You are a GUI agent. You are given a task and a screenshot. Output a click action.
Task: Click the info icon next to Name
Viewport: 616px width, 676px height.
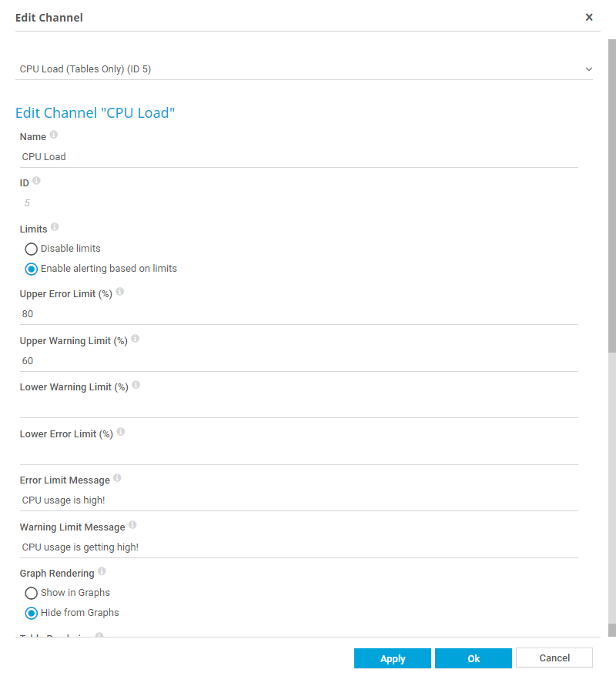(x=54, y=135)
